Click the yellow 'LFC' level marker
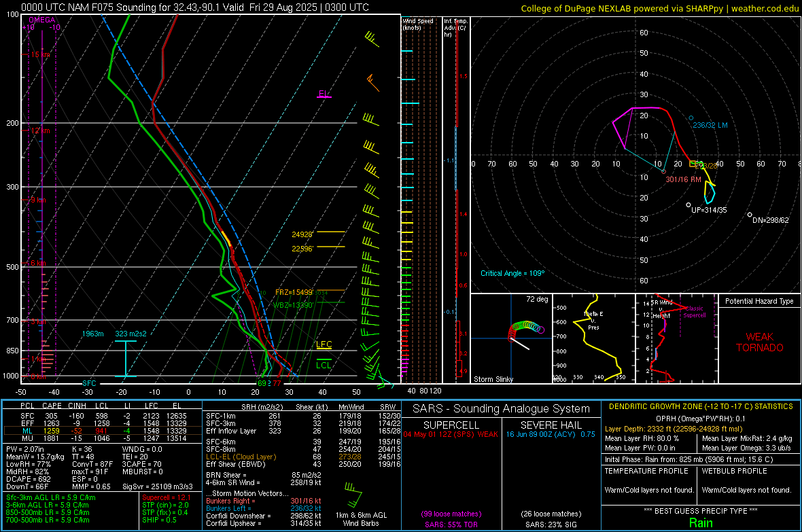 tap(324, 344)
